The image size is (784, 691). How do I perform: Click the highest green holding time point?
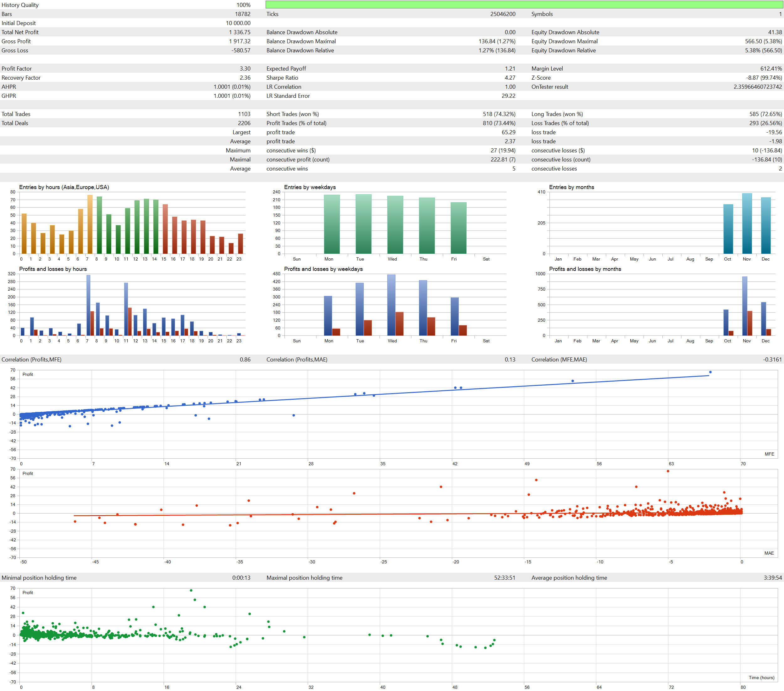click(191, 591)
